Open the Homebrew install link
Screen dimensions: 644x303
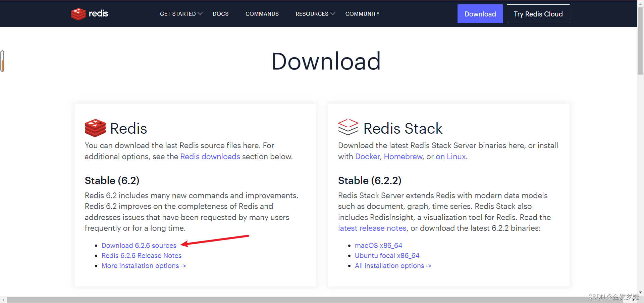tap(403, 157)
